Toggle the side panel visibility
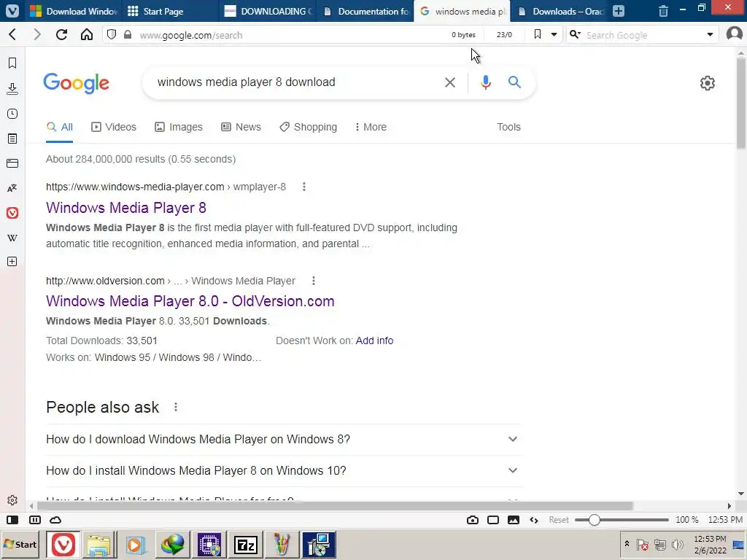 tap(12, 520)
